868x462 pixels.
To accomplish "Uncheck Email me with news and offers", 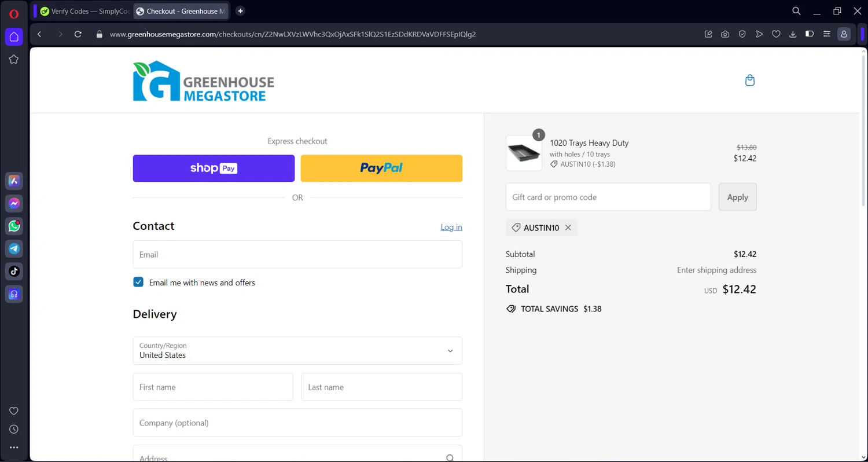I will (138, 282).
